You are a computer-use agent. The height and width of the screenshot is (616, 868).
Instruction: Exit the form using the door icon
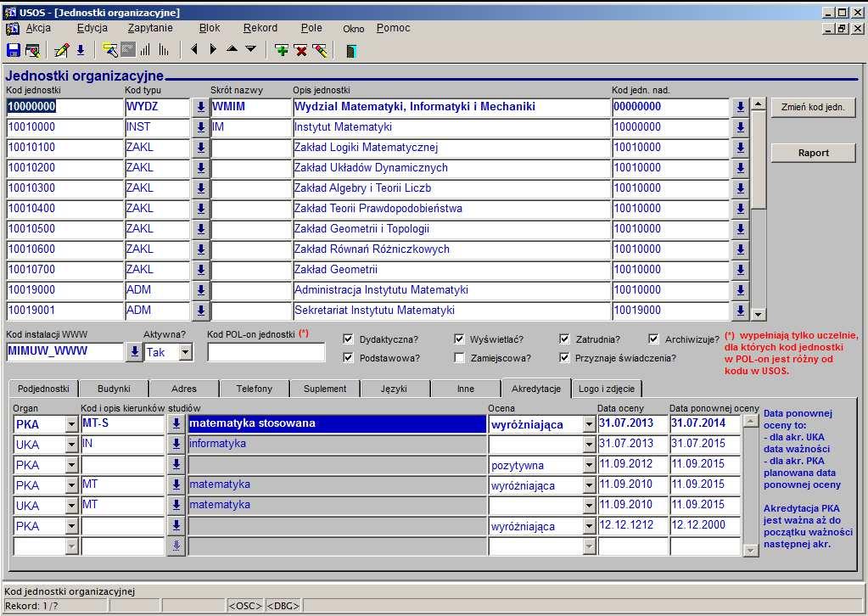point(351,51)
